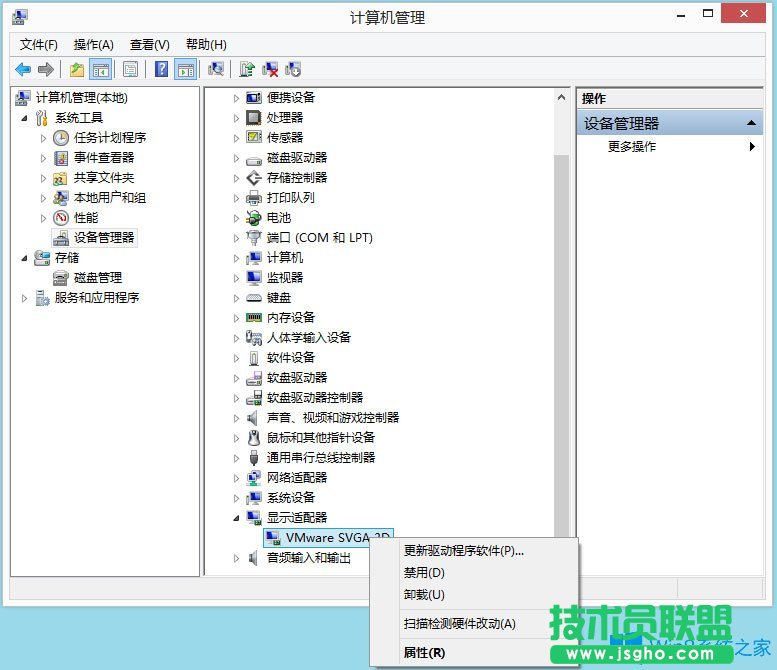Choose 卸载(U) in the context menu

(x=474, y=595)
